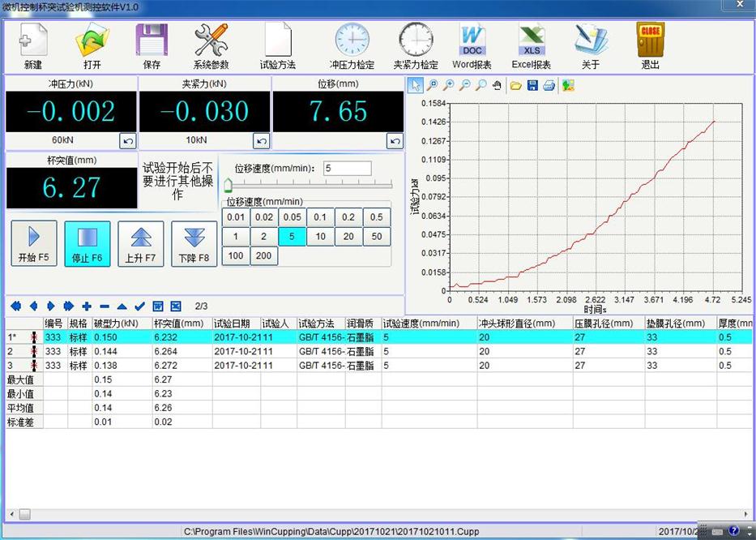This screenshot has height=540, width=756.
Task: Generate a Word报表 report
Action: [x=472, y=45]
